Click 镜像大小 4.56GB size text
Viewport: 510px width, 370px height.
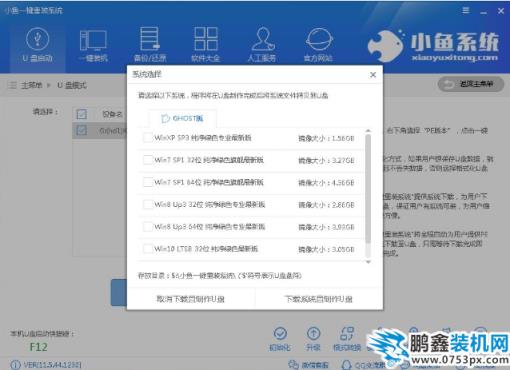(326, 183)
